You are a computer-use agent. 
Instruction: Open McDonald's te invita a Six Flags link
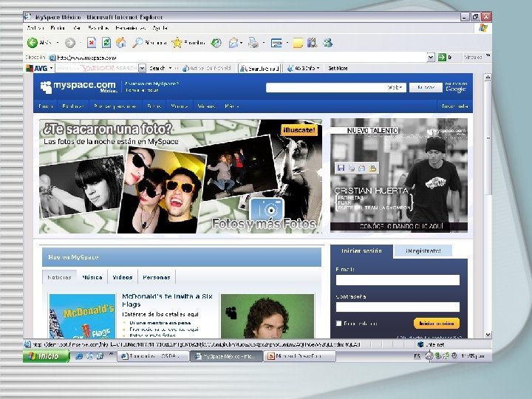tap(167, 300)
